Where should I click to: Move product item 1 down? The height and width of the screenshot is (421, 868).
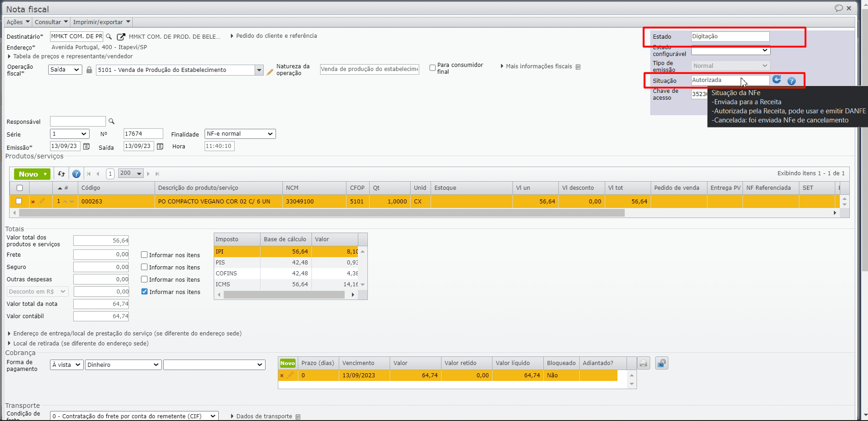72,202
